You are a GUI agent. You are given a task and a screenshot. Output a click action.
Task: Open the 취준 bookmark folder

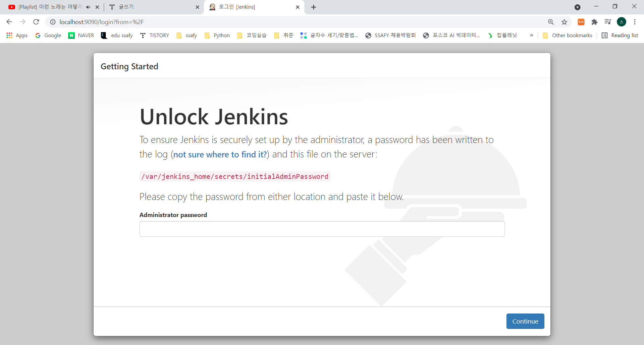pyautogui.click(x=284, y=35)
